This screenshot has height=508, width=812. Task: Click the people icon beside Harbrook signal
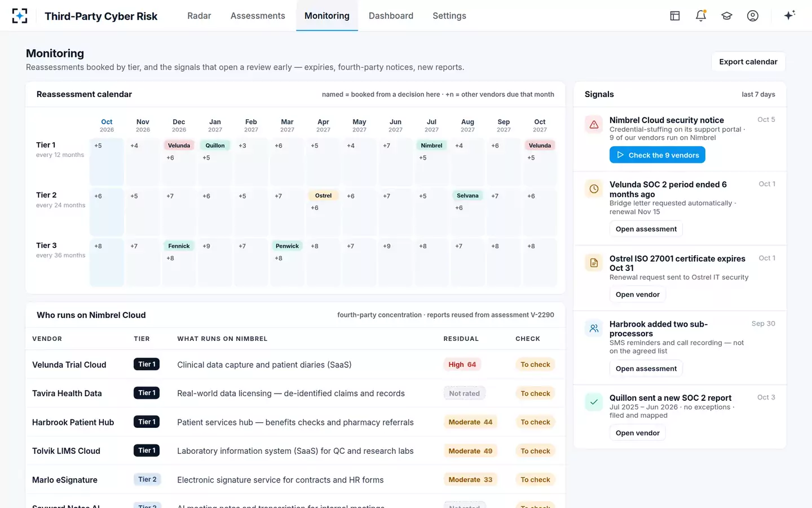[x=594, y=328]
